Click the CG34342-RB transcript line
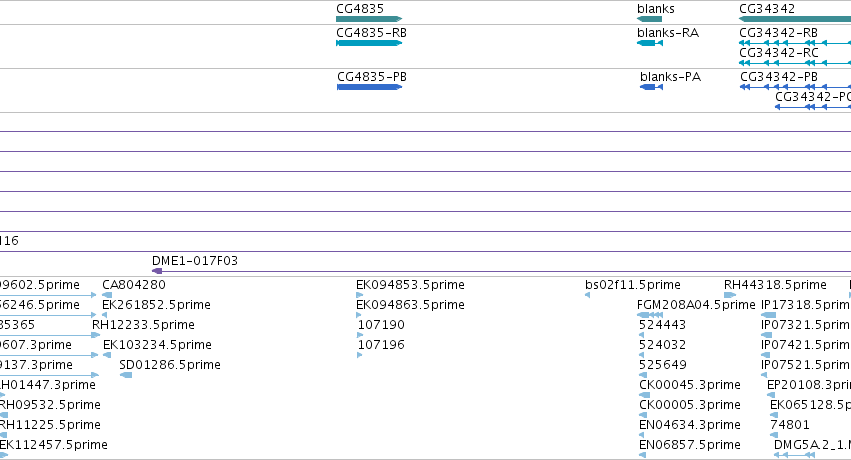 click(x=795, y=43)
